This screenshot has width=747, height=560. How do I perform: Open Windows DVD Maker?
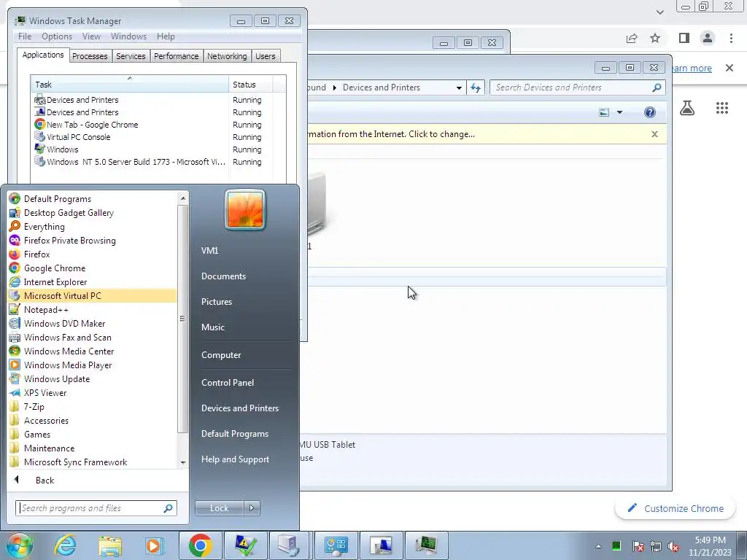[x=64, y=323]
